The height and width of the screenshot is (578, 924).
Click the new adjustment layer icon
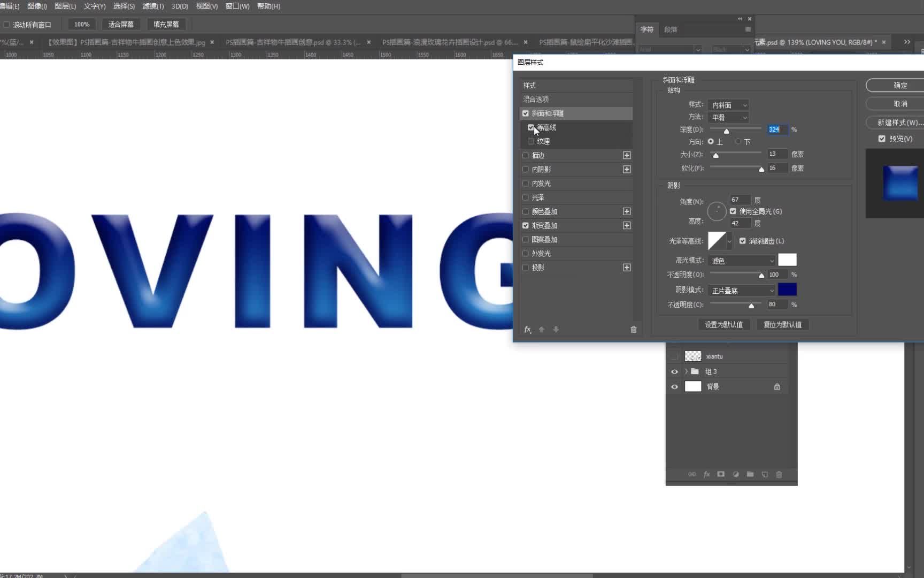coord(736,474)
